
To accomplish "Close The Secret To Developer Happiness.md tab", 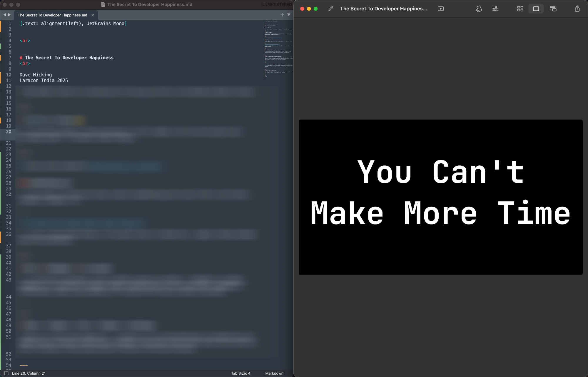I will pyautogui.click(x=93, y=15).
